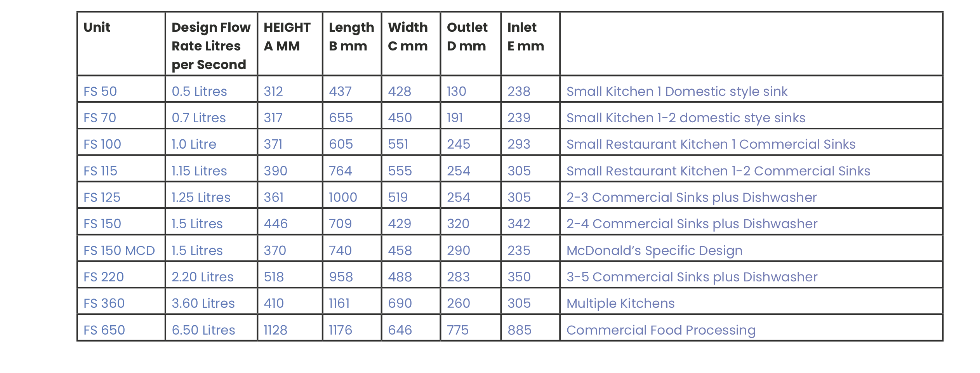Select the Multiple Kitchens description text
Screen dimensions: 980x373
tap(620, 304)
